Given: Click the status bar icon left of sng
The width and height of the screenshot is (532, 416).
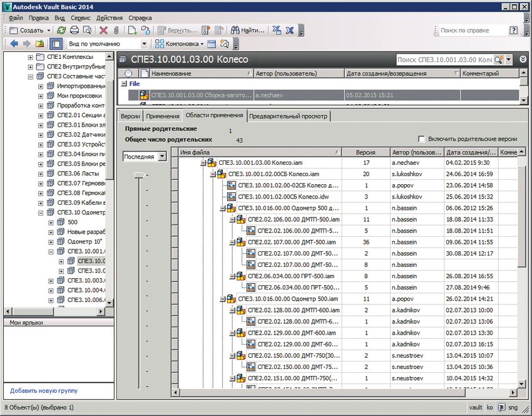Looking at the screenshot, I should click(501, 407).
